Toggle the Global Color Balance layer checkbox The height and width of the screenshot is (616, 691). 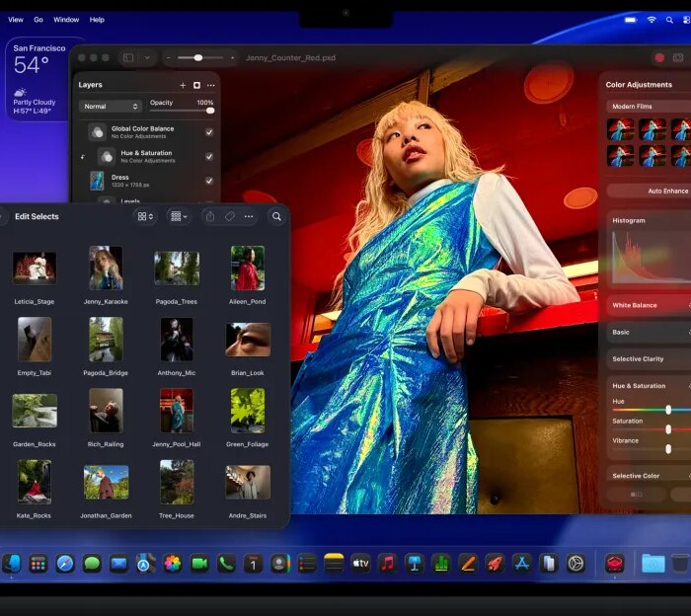click(209, 132)
